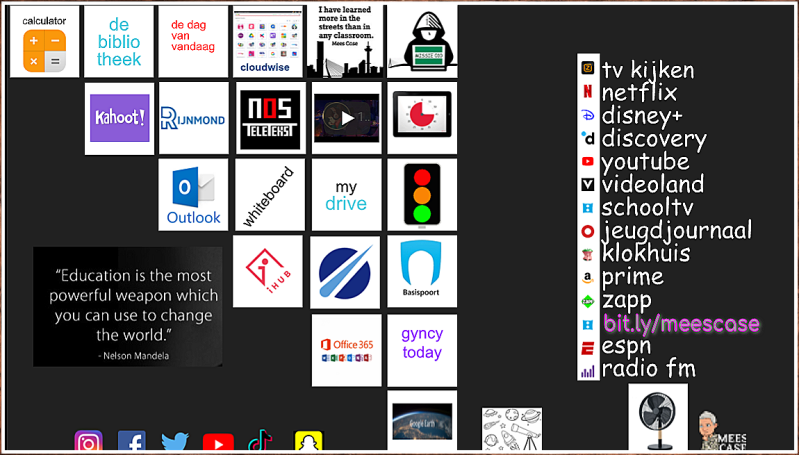Click the small YouTube icon beside youtube text

click(588, 161)
